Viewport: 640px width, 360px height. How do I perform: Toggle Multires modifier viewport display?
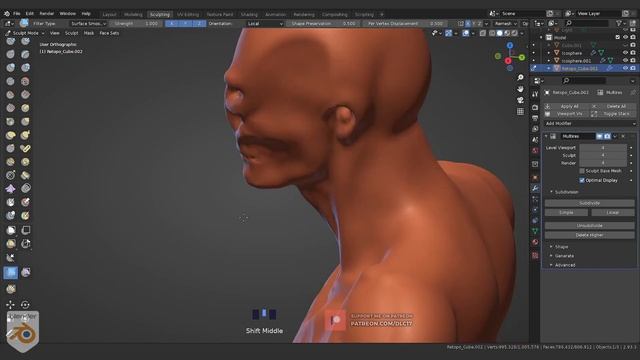click(x=600, y=136)
